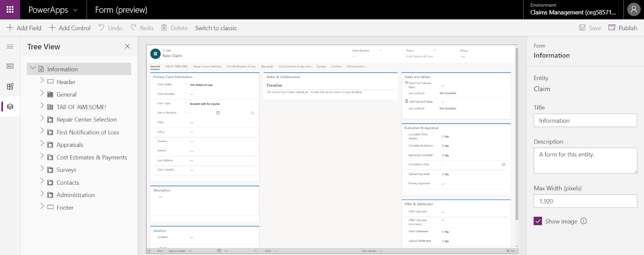
Task: Click the info icon next to Show image
Action: pyautogui.click(x=584, y=221)
